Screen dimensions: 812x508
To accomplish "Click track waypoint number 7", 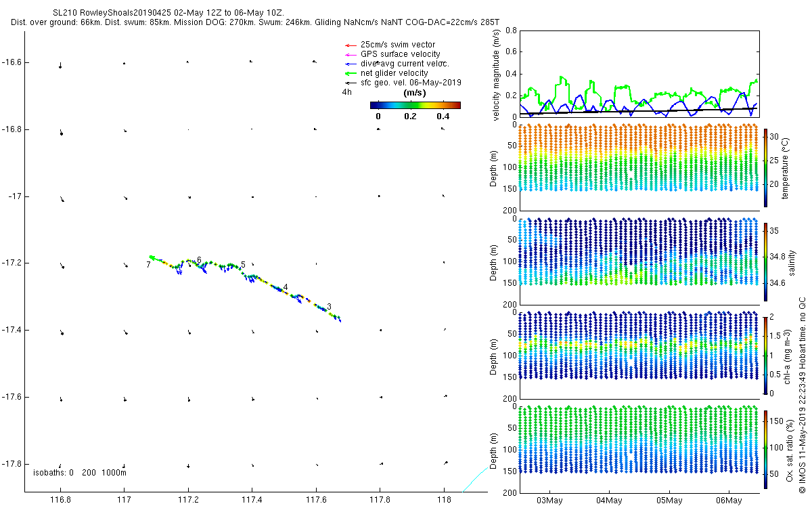I will coord(148,265).
